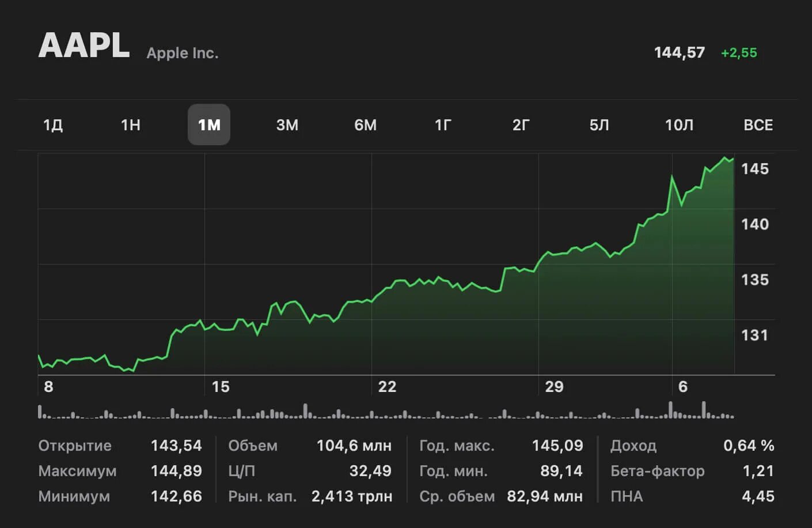Viewport: 812px width, 528px height.
Task: Select the 1Д time range tab
Action: coord(53,125)
